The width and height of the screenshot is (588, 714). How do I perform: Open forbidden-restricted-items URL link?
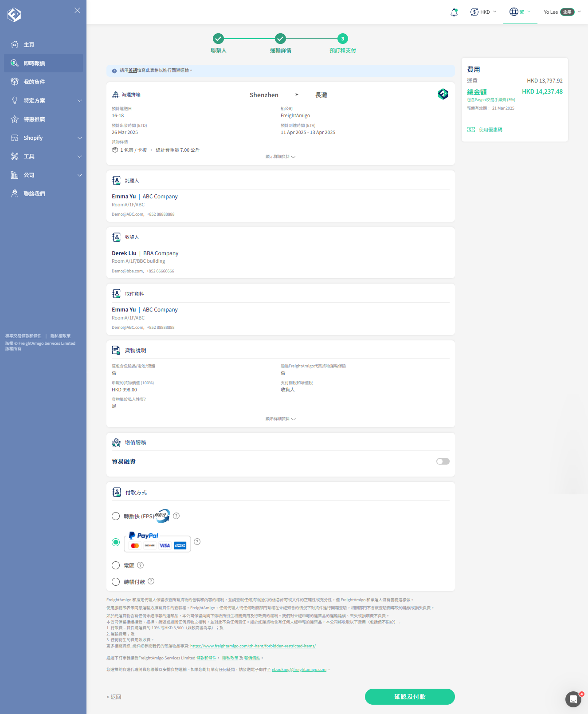click(253, 646)
